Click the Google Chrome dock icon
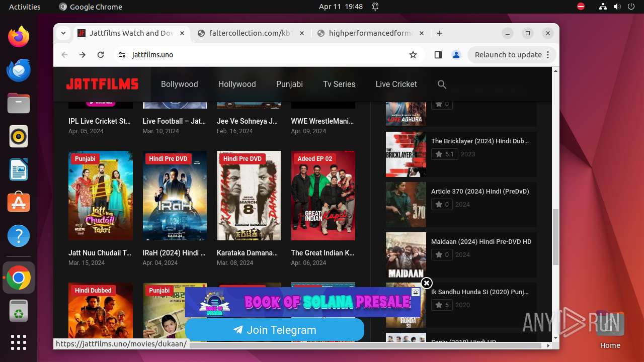644x362 pixels. pyautogui.click(x=19, y=278)
